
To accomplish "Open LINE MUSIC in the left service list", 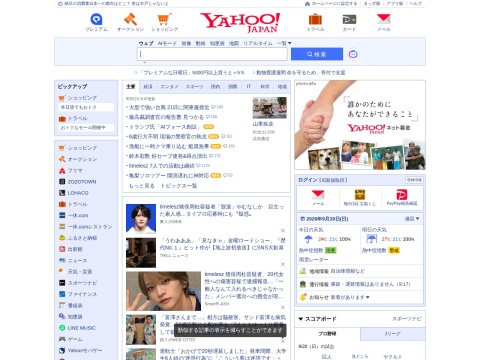I will [77, 328].
